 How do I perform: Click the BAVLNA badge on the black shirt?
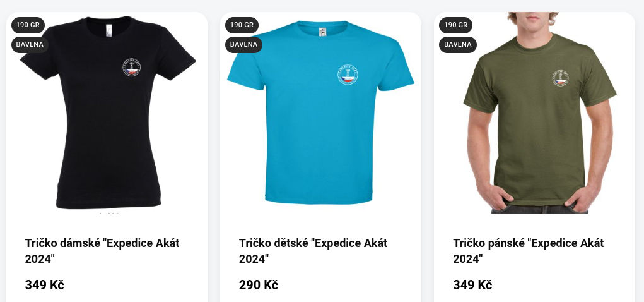(x=30, y=45)
